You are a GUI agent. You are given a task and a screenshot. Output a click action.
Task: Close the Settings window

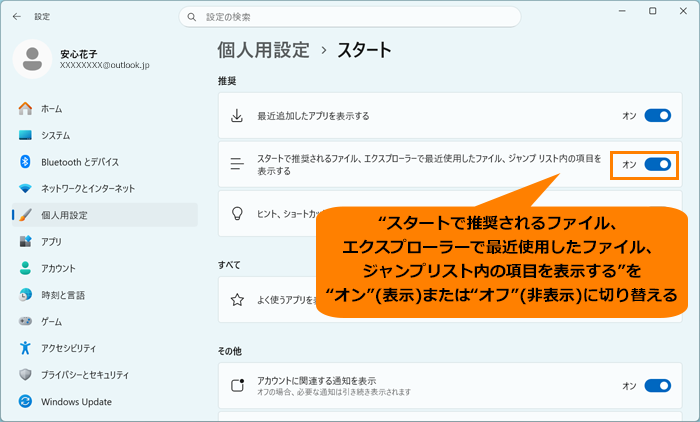click(683, 11)
